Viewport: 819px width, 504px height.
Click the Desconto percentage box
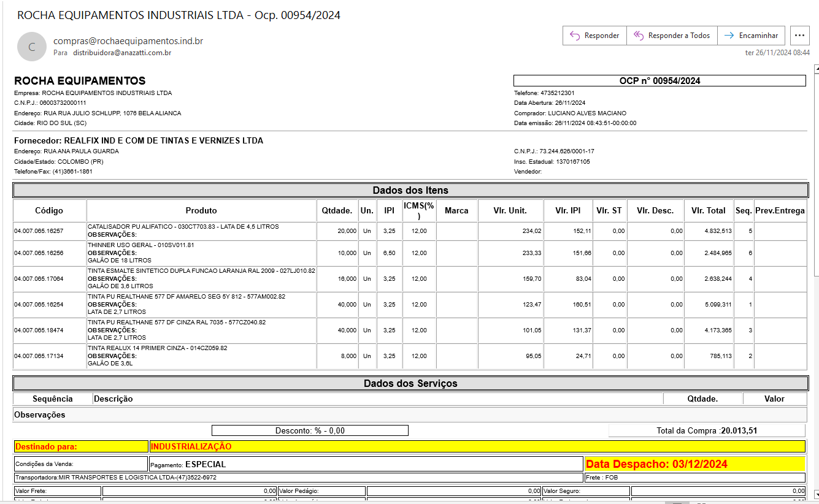click(x=310, y=430)
